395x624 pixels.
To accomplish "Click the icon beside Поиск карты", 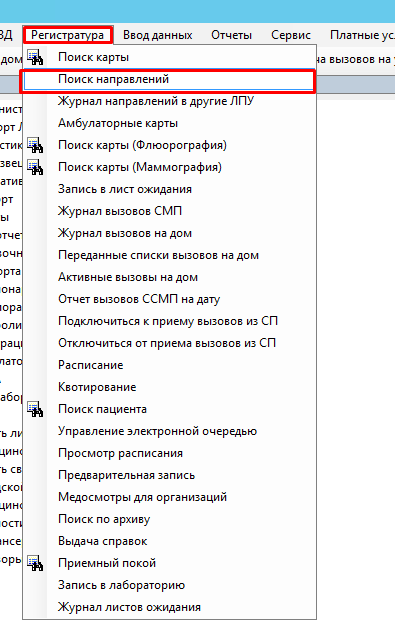I will point(35,57).
